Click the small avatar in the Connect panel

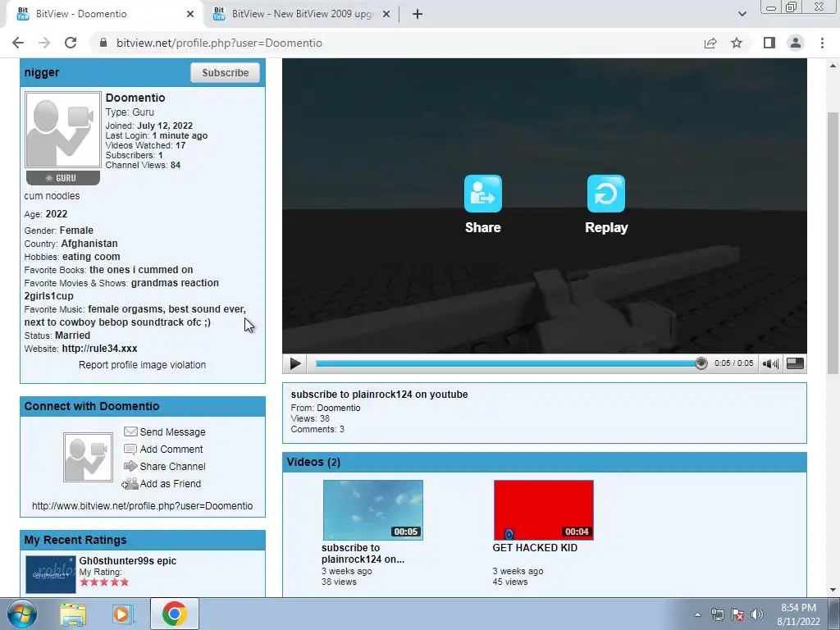pos(88,457)
